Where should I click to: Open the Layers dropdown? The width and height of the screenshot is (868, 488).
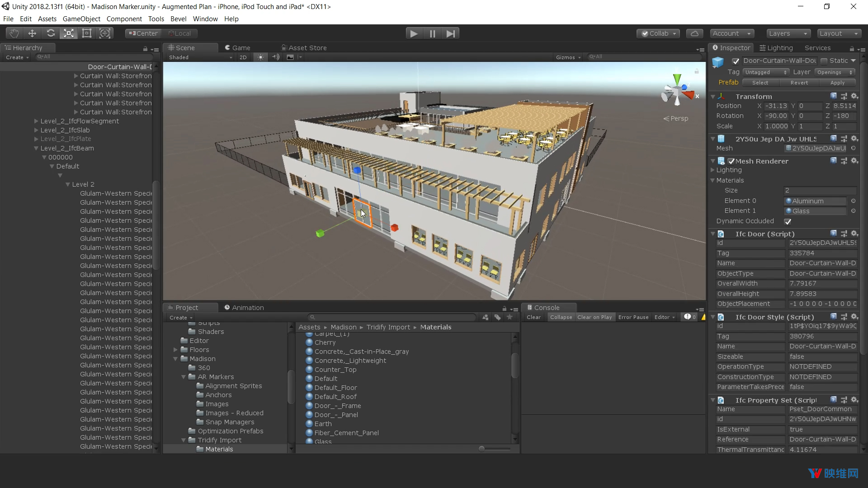click(788, 33)
